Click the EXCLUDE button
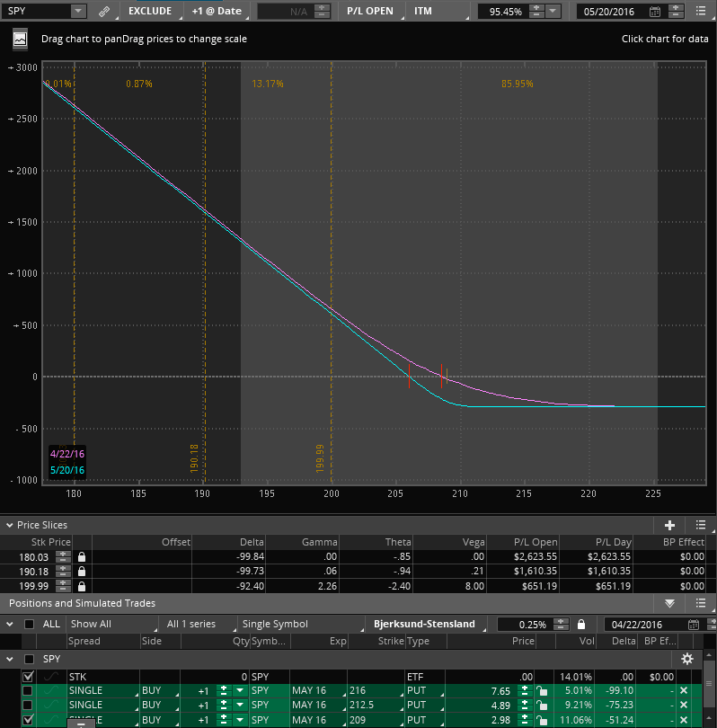This screenshot has height=728, width=717. 150,12
